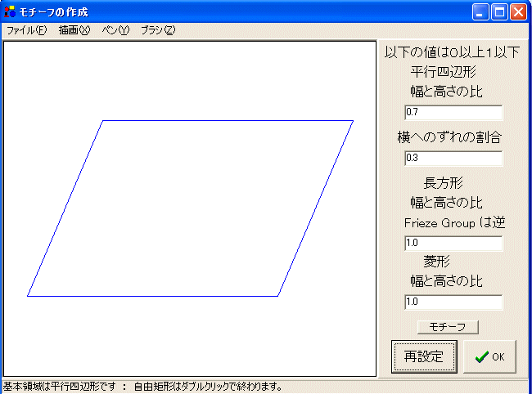The image size is (532, 394).
Task: Maximize the モチーフの作成 window
Action: point(499,12)
